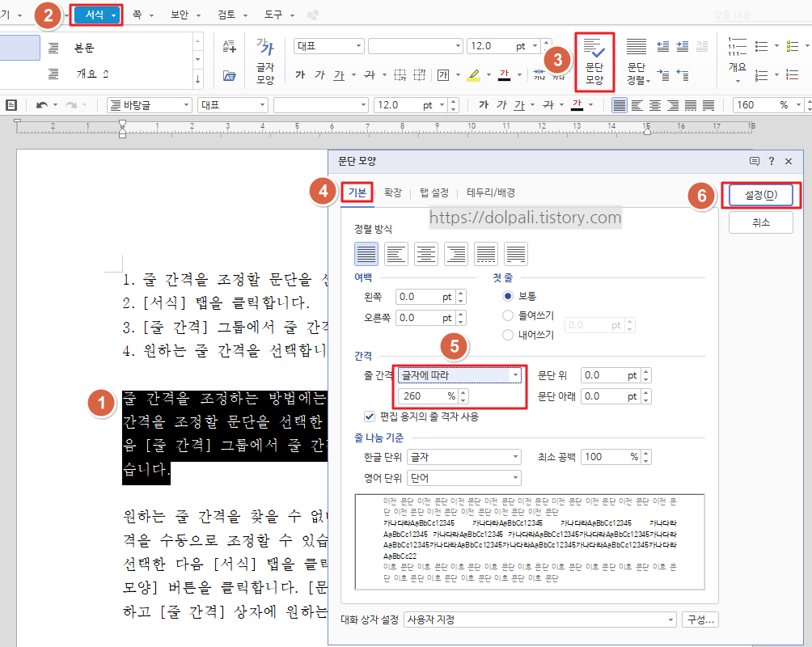Click the 구성... button
This screenshot has height=647, width=812.
[x=700, y=620]
